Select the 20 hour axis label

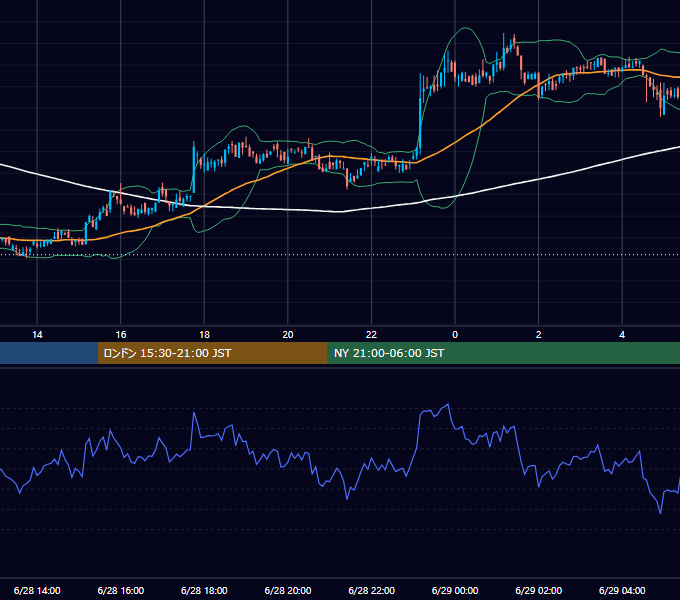[288, 335]
